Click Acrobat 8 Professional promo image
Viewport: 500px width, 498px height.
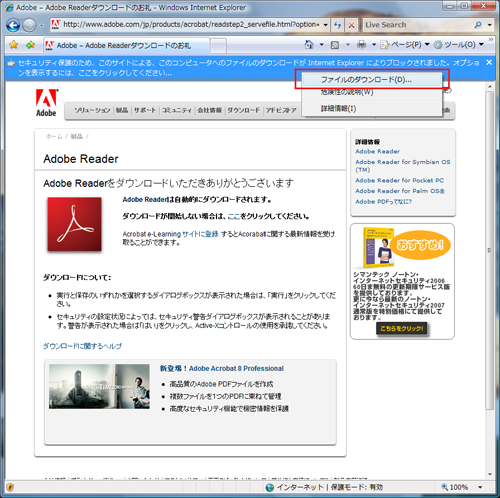pyautogui.click(x=99, y=386)
